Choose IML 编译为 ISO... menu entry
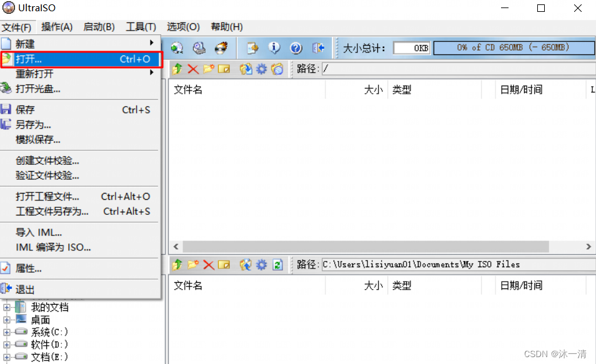596x364 pixels. pos(80,247)
